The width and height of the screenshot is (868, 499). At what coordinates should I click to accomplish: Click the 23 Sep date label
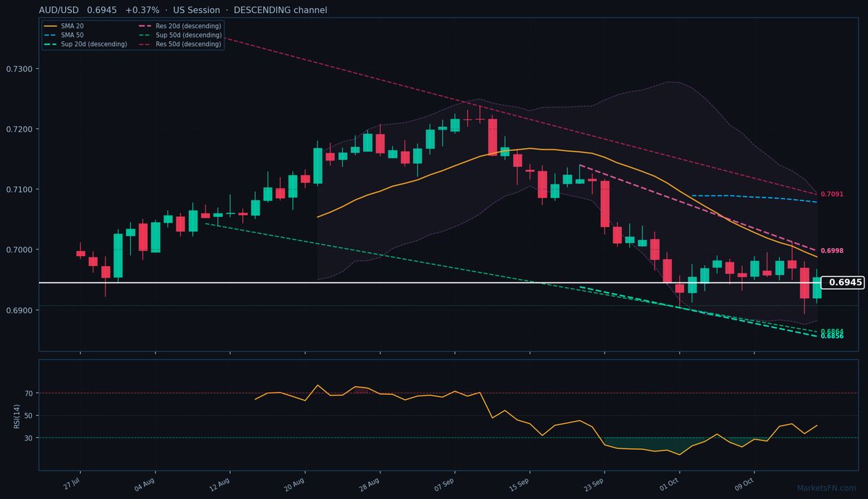tap(595, 484)
